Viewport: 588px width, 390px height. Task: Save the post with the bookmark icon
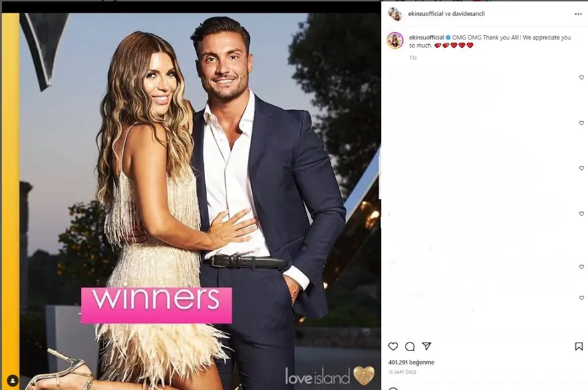pos(579,346)
